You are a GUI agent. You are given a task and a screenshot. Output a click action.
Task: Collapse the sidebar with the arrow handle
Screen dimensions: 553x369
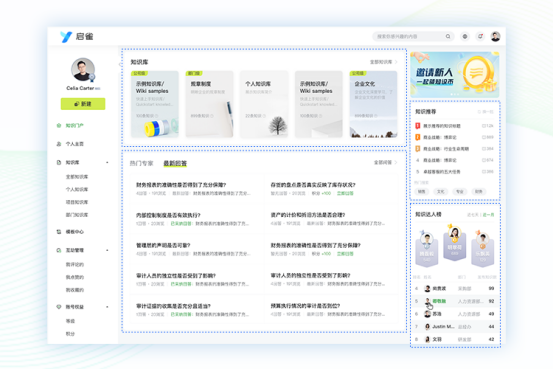(x=120, y=64)
